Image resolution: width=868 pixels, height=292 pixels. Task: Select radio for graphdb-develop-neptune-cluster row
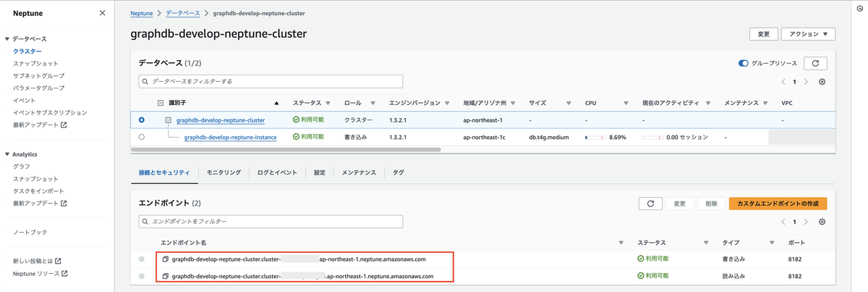(141, 120)
